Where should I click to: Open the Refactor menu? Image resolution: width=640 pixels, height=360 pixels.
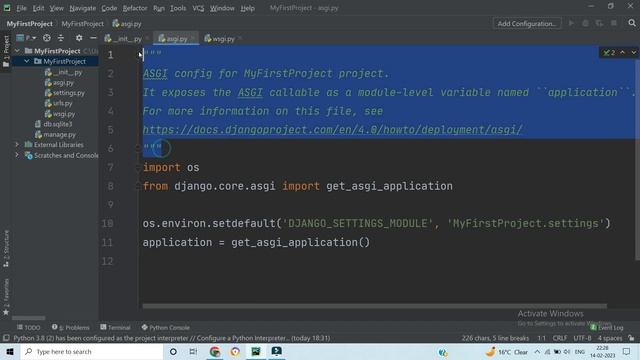click(x=135, y=8)
